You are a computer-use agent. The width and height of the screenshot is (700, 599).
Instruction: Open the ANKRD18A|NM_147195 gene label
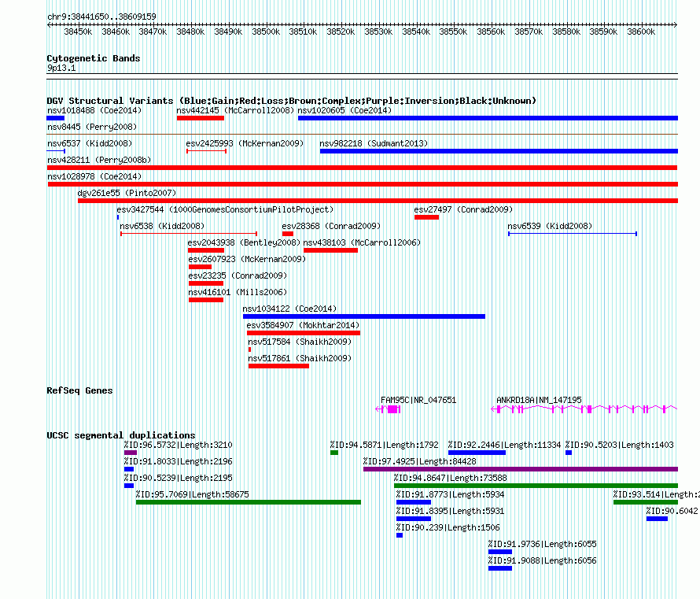point(539,400)
